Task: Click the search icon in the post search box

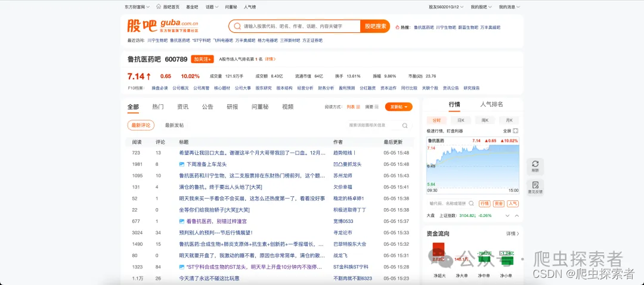Action: coord(404,126)
